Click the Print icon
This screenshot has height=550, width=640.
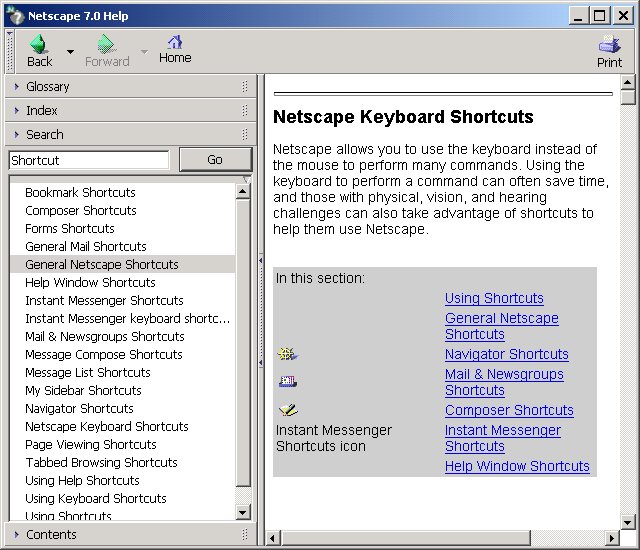[609, 45]
